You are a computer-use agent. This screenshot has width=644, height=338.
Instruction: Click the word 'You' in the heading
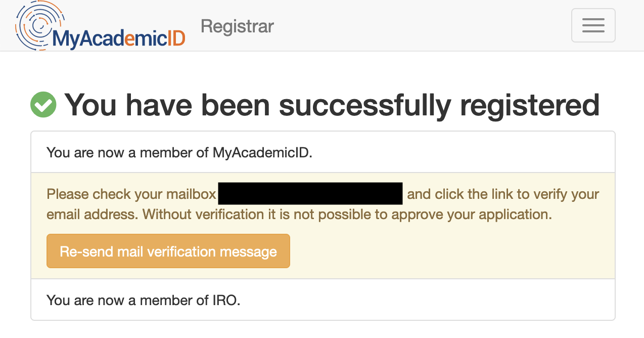[91, 105]
